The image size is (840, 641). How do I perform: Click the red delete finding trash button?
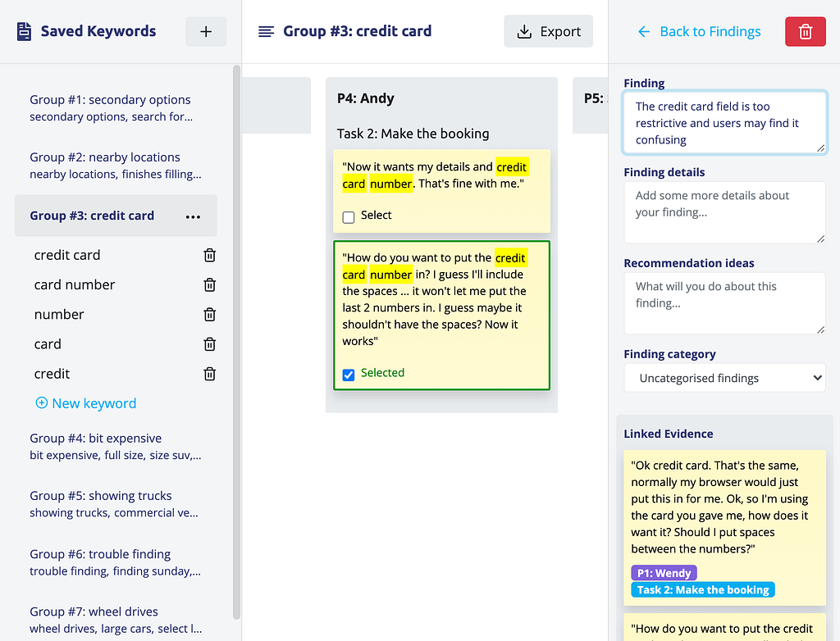[806, 32]
